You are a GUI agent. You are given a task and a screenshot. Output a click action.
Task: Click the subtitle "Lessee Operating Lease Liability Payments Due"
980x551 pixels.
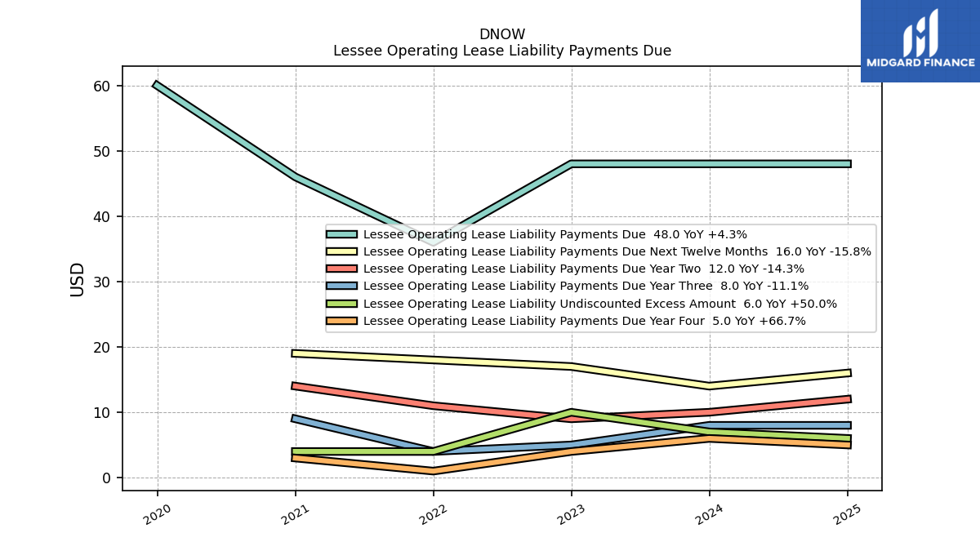502,51
